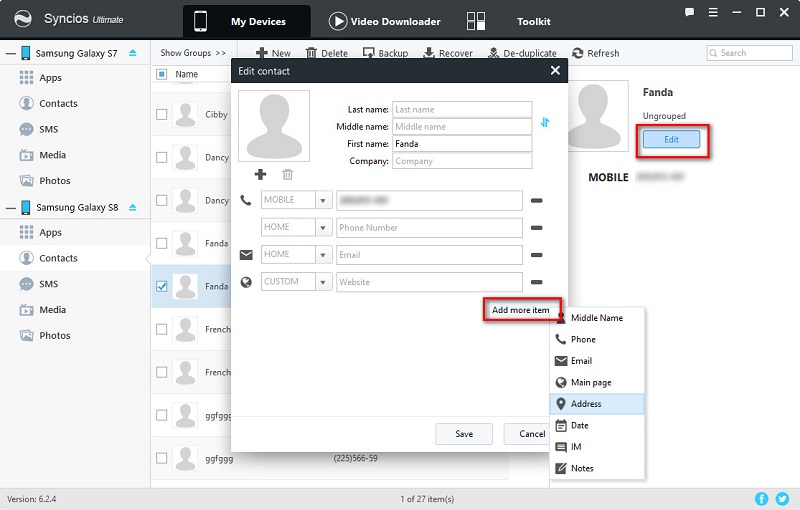Check the first Dancy contact checkbox
800x510 pixels.
(161, 157)
